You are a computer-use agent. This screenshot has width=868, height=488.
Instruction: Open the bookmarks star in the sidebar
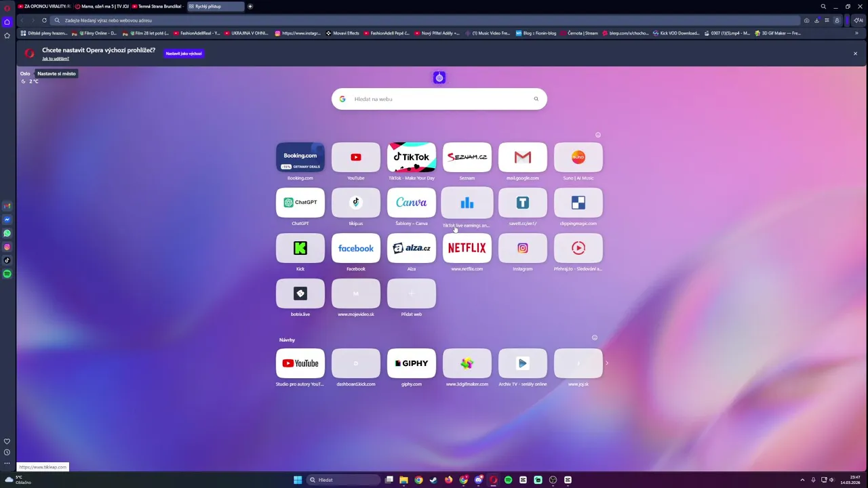pos(7,35)
